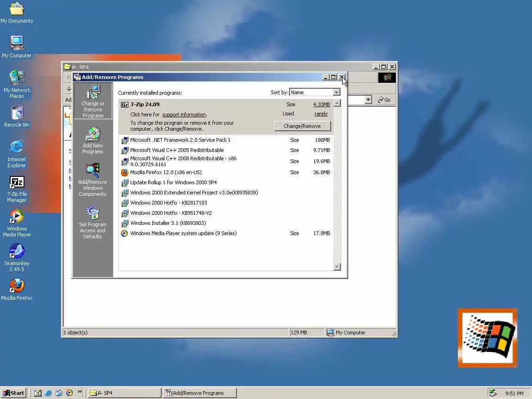
Task: Select Windows 2000 Hotfix - KB951748-V2
Action: tap(226, 213)
